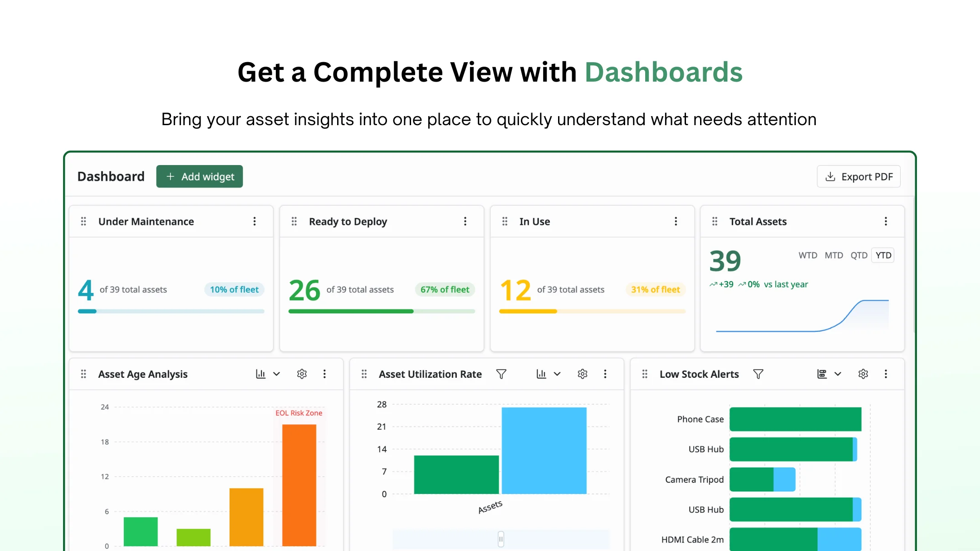Click the orange EOL Risk Zone bar
Image resolution: width=980 pixels, height=551 pixels.
[x=299, y=485]
